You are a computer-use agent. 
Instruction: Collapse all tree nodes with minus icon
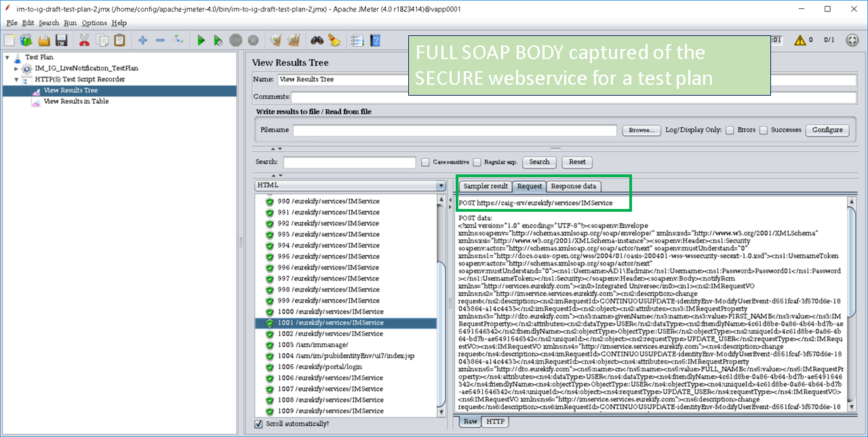click(x=160, y=41)
